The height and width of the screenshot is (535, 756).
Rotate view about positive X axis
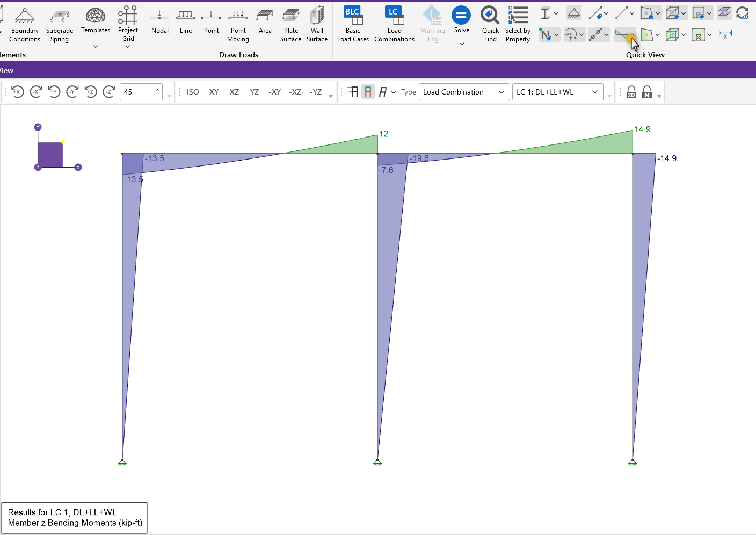click(18, 92)
